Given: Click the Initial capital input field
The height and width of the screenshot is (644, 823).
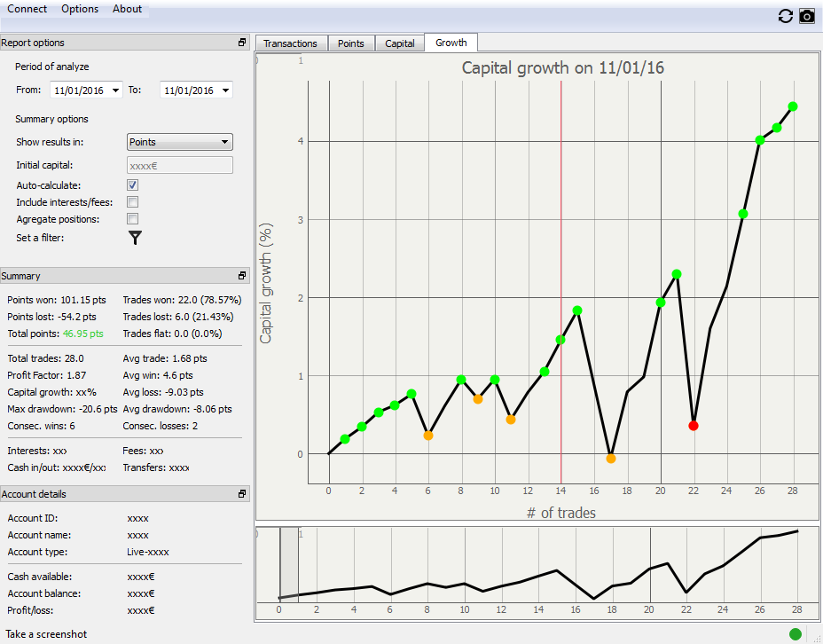Looking at the screenshot, I should point(180,166).
